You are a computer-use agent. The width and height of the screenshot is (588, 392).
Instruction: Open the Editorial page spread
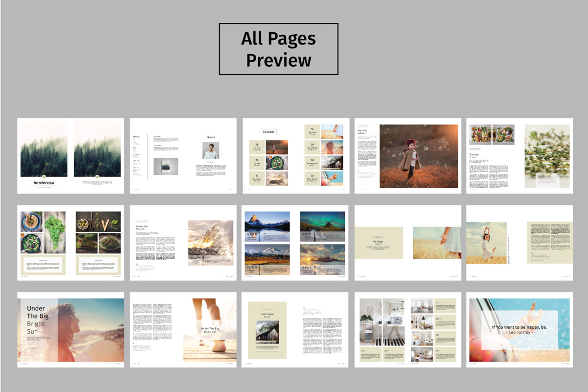183,155
